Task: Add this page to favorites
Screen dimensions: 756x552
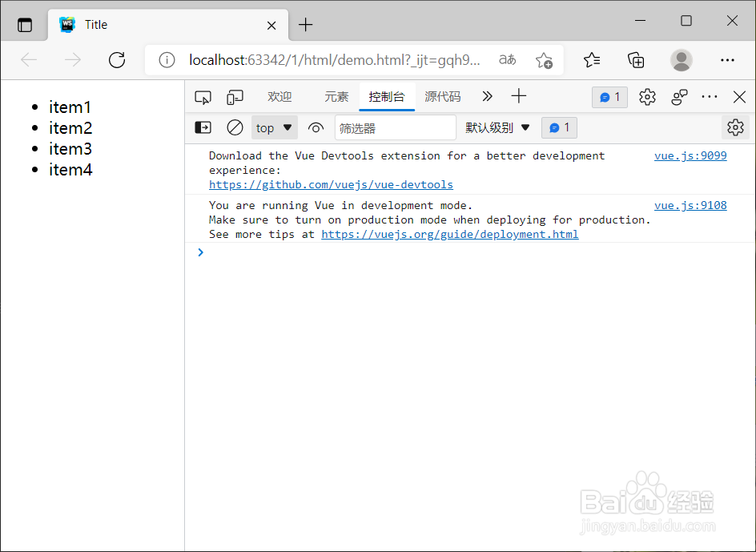Action: pyautogui.click(x=544, y=60)
